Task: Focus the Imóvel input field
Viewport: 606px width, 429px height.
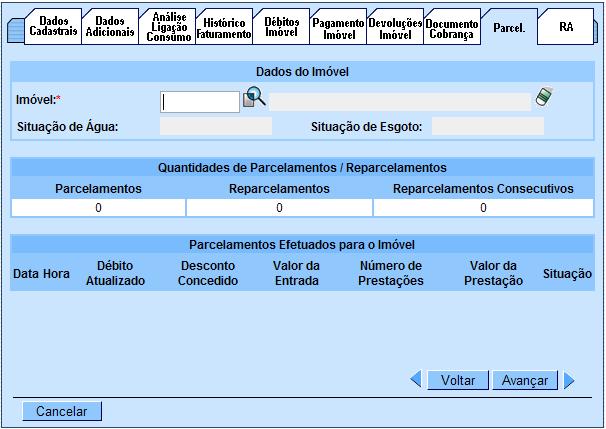Action: point(200,102)
